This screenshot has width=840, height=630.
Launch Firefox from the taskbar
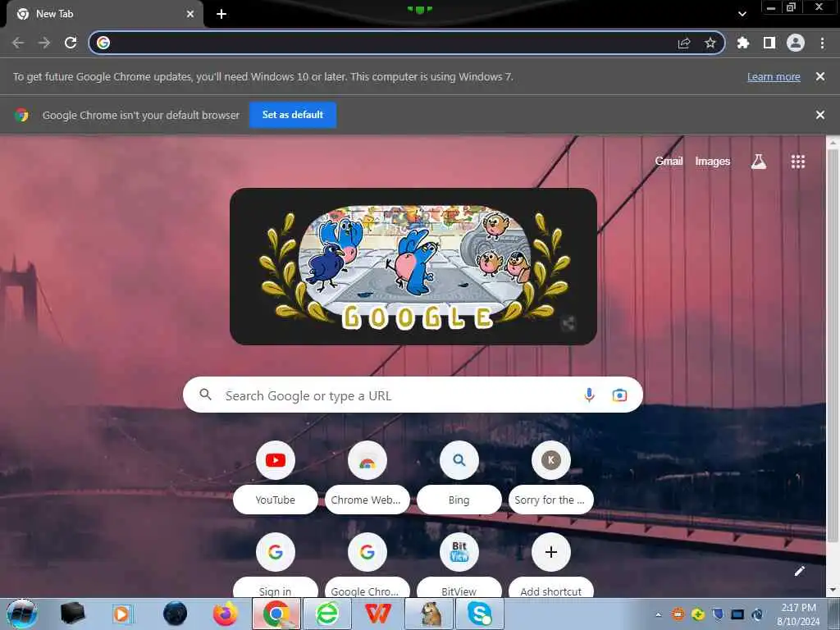coord(226,614)
